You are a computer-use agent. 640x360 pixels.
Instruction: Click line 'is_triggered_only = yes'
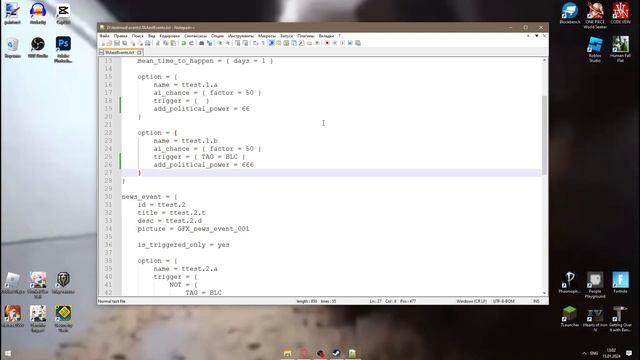click(183, 245)
